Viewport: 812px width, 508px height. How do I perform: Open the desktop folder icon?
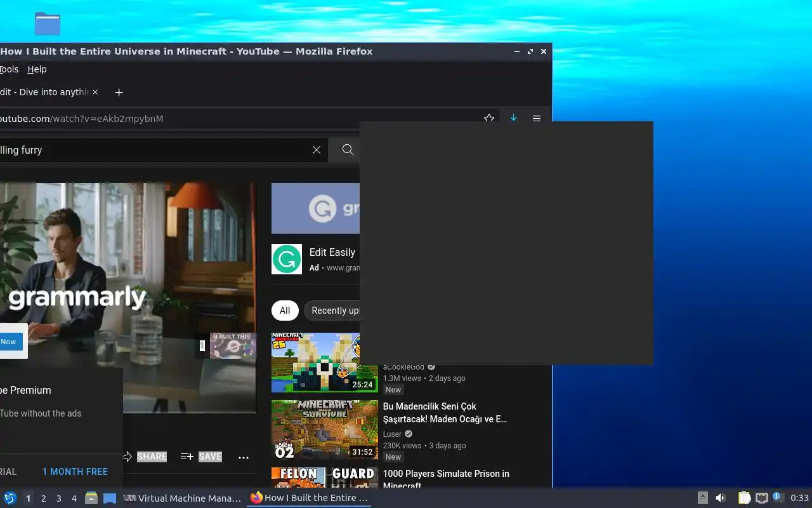tap(48, 24)
